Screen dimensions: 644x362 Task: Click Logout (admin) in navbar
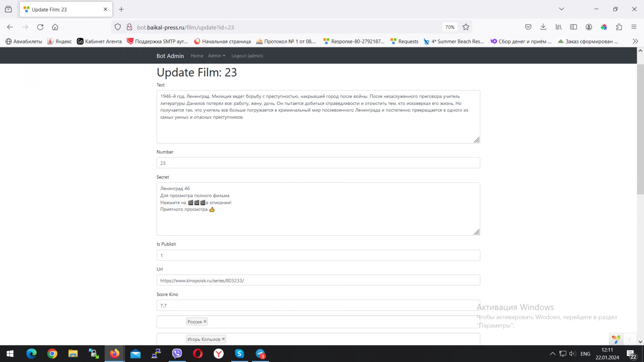247,56
